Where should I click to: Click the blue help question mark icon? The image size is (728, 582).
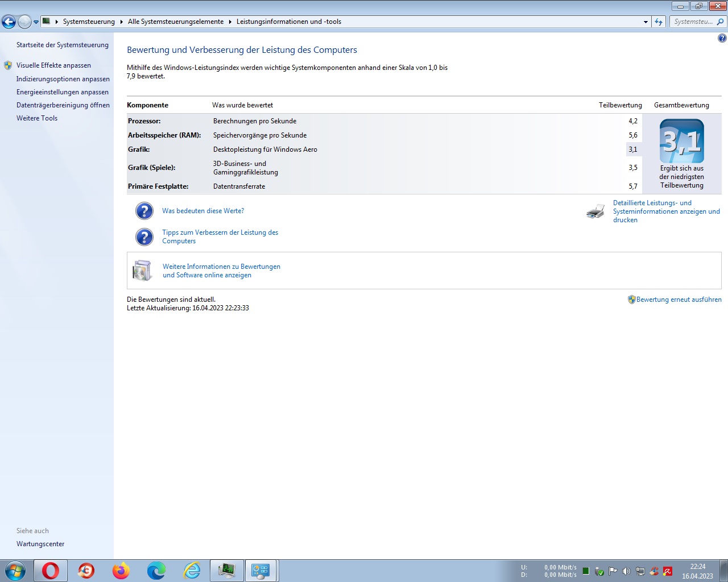click(x=722, y=38)
